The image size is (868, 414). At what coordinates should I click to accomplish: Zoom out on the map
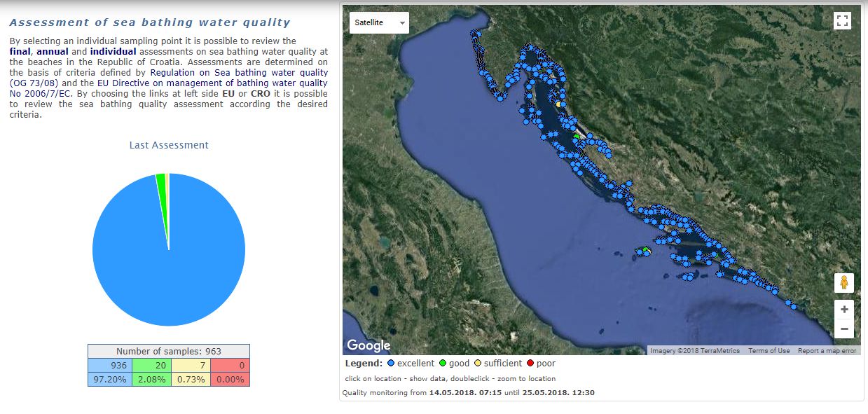click(843, 329)
